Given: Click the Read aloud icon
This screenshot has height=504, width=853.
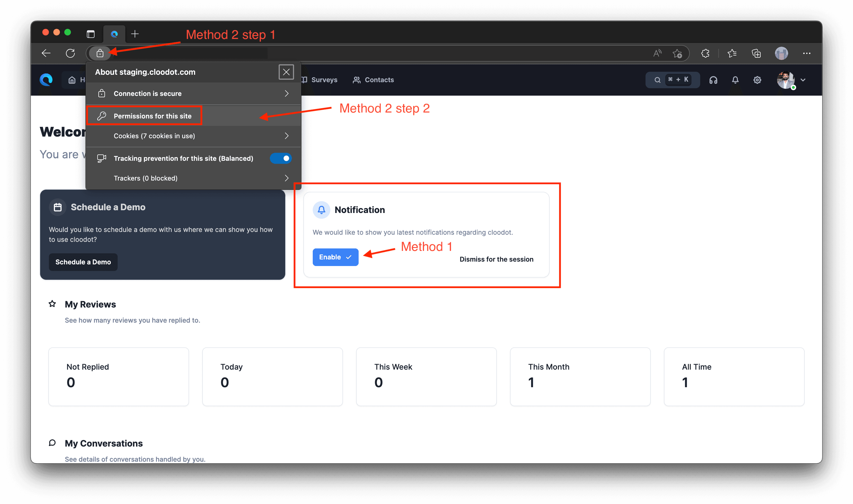Looking at the screenshot, I should [x=657, y=53].
